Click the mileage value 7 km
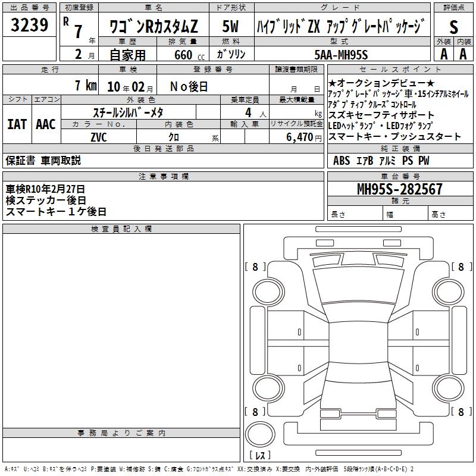Image resolution: width=476 pixels, height=476 pixels. click(86, 85)
